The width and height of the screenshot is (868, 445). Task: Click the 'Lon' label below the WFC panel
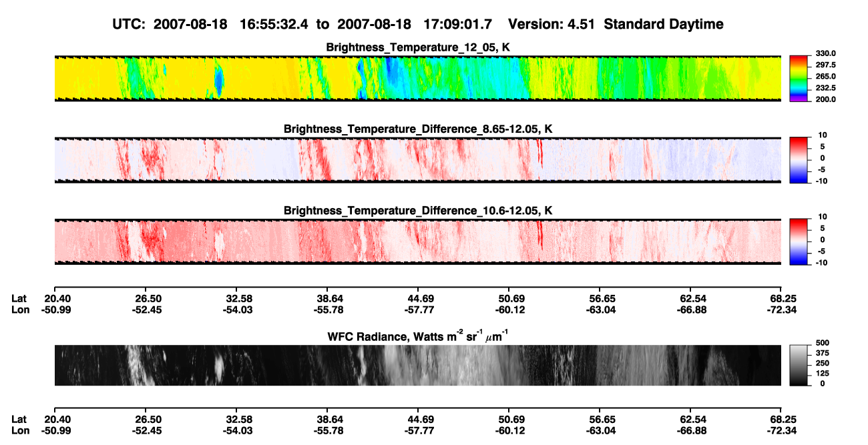[20, 430]
